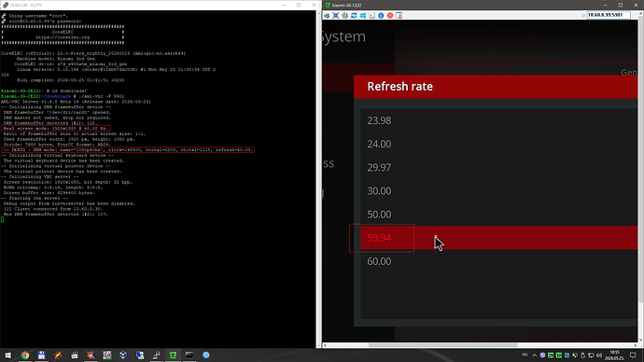Click the VNC vertical scrollbar down arrow
Viewport: 644px width, 362px height.
(640, 340)
